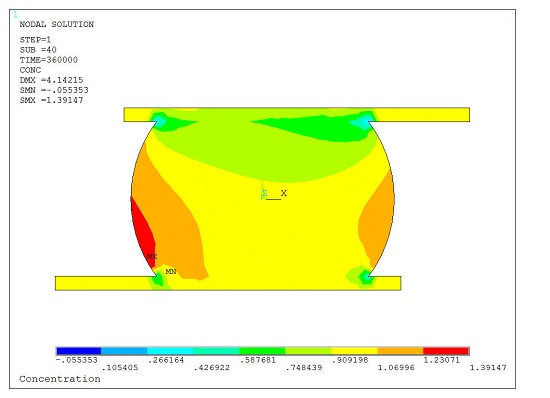Click the yellow legend color band
The width and height of the screenshot is (550, 398).
click(354, 351)
